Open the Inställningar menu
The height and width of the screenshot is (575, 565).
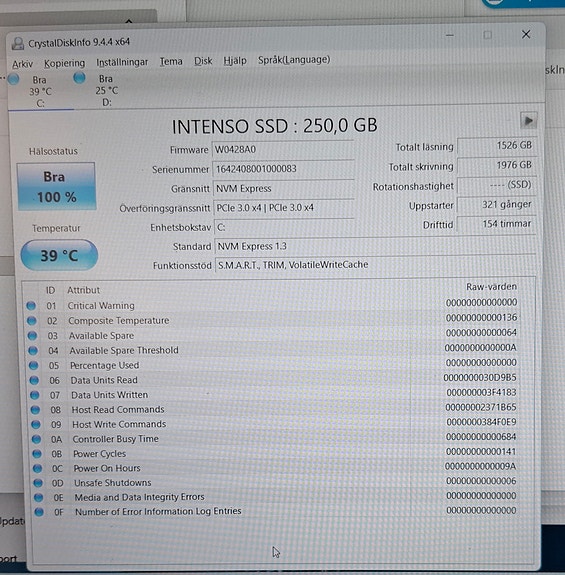tap(122, 62)
